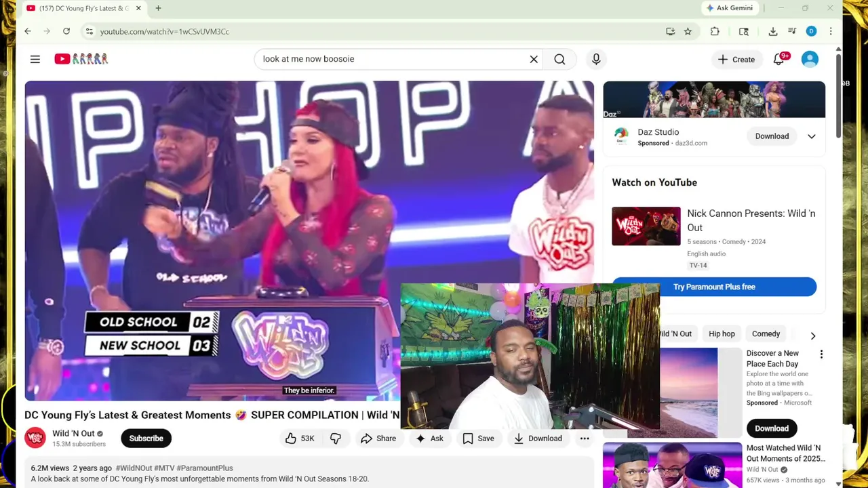Open the Nick Cannon Presents: Wild 'n Out thumbnail
The image size is (868, 488).
pos(646,226)
